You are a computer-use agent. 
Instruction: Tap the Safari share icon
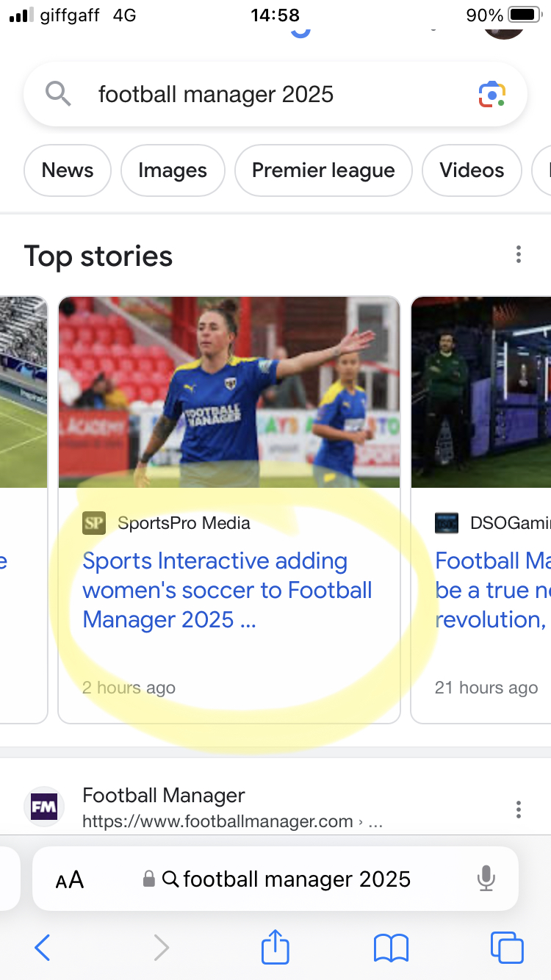275,948
